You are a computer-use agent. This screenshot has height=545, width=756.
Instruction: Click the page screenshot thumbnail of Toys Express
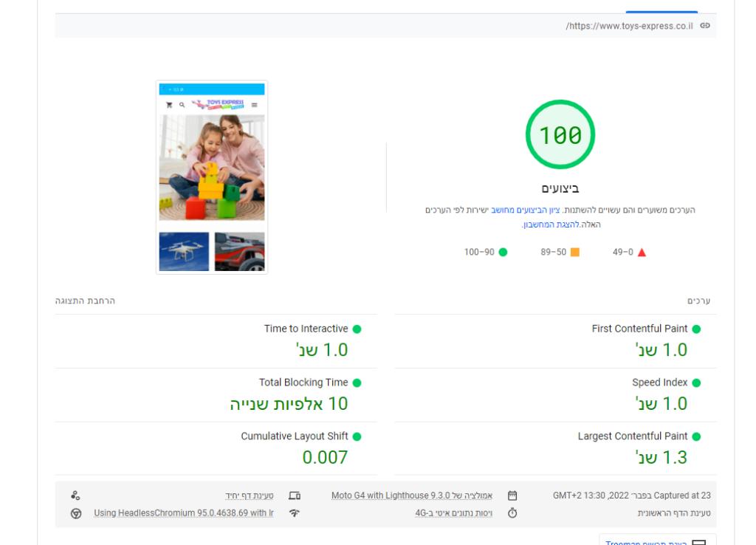point(212,177)
